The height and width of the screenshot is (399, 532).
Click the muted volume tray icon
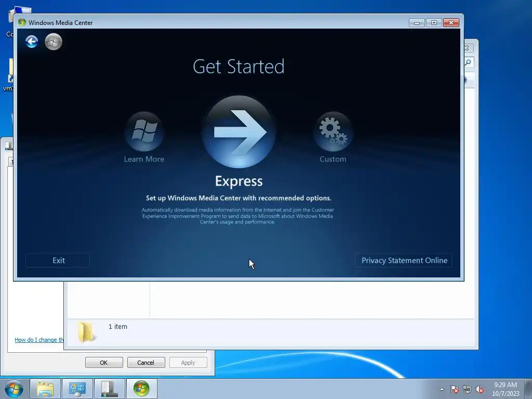click(480, 389)
